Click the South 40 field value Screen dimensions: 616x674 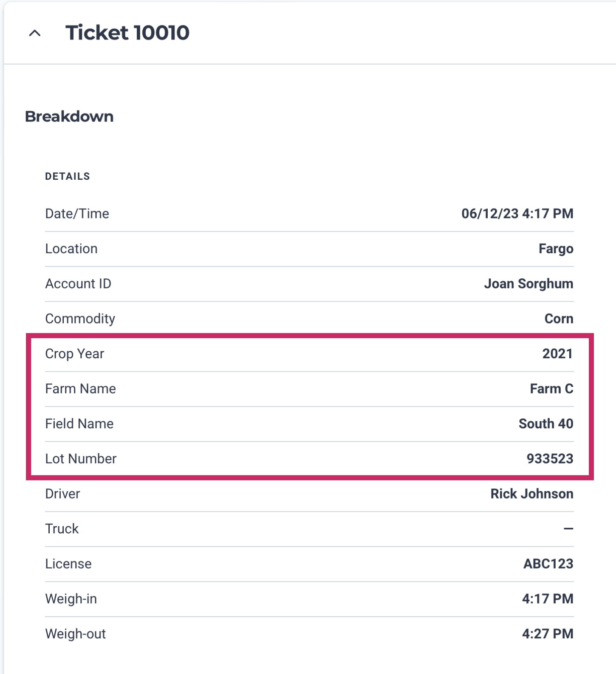(545, 424)
